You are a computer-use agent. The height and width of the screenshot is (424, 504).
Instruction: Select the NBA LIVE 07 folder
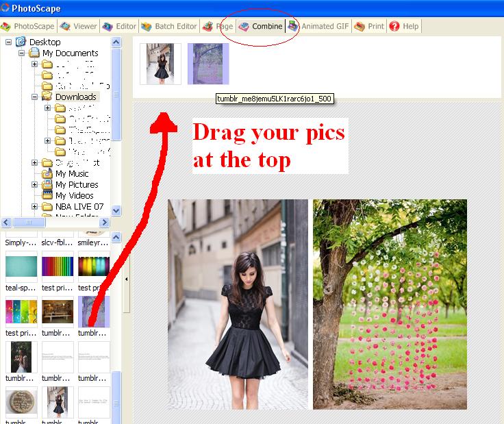tap(79, 207)
